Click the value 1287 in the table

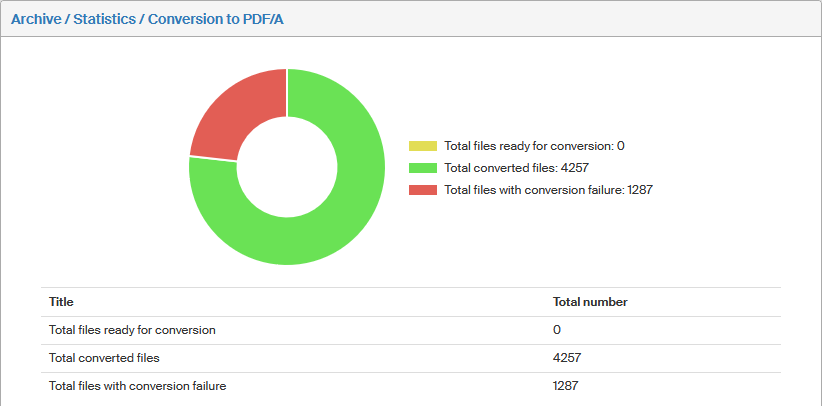click(x=566, y=386)
